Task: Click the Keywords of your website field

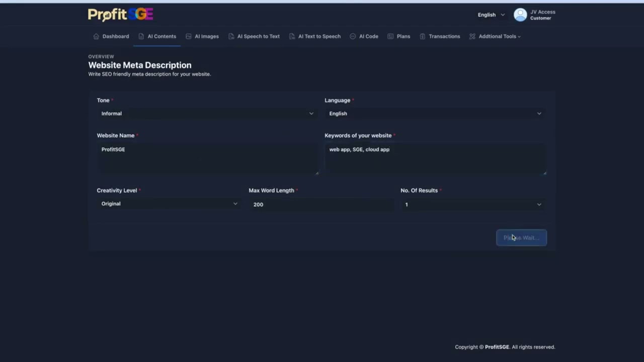Action: [435, 158]
